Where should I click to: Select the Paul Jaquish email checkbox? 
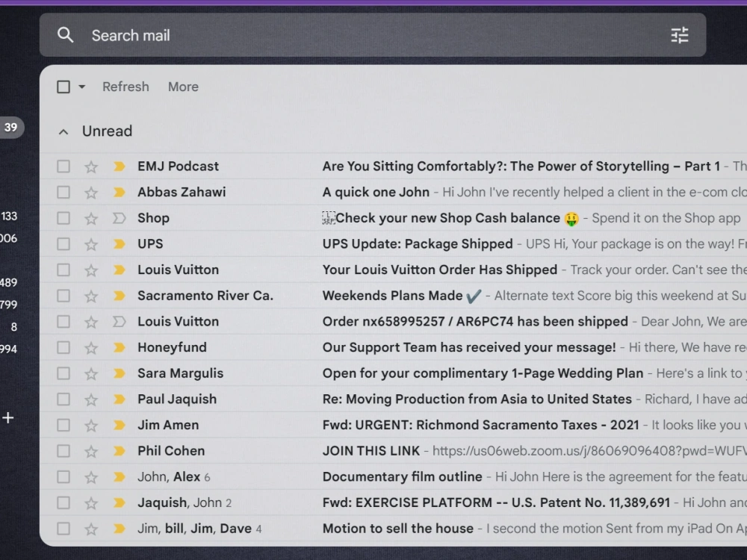(63, 399)
